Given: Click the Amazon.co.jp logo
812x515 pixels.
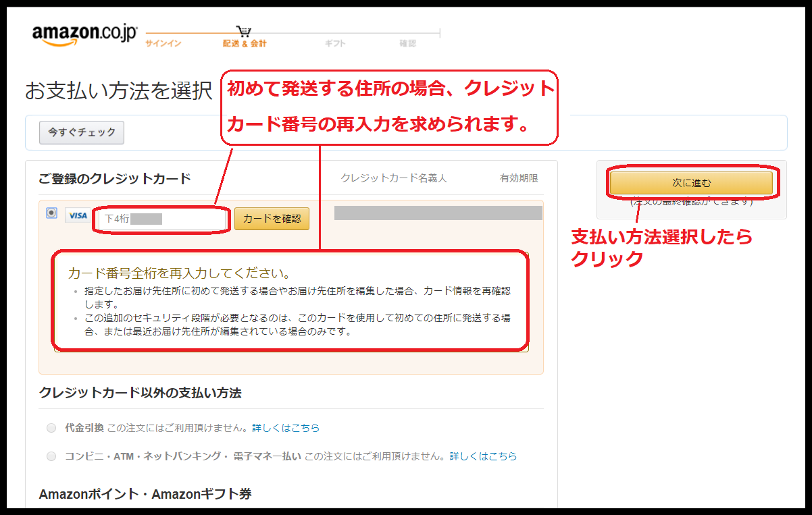Looking at the screenshot, I should click(x=84, y=35).
